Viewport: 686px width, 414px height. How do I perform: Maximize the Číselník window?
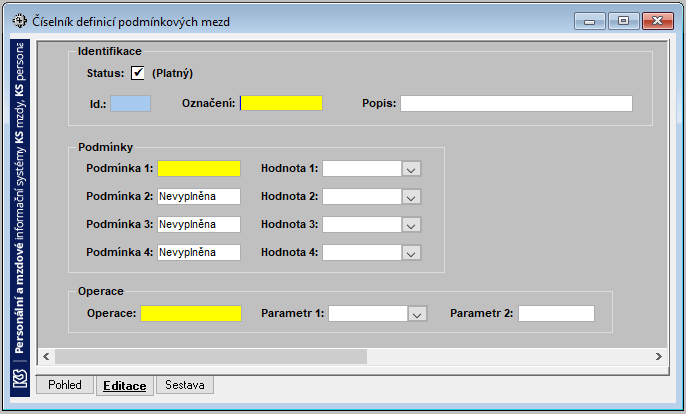click(623, 21)
